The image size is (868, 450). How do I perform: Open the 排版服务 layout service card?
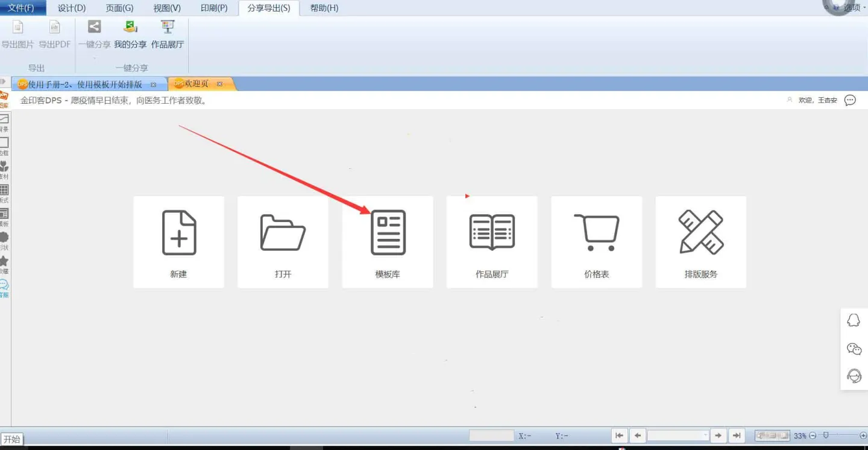point(701,242)
